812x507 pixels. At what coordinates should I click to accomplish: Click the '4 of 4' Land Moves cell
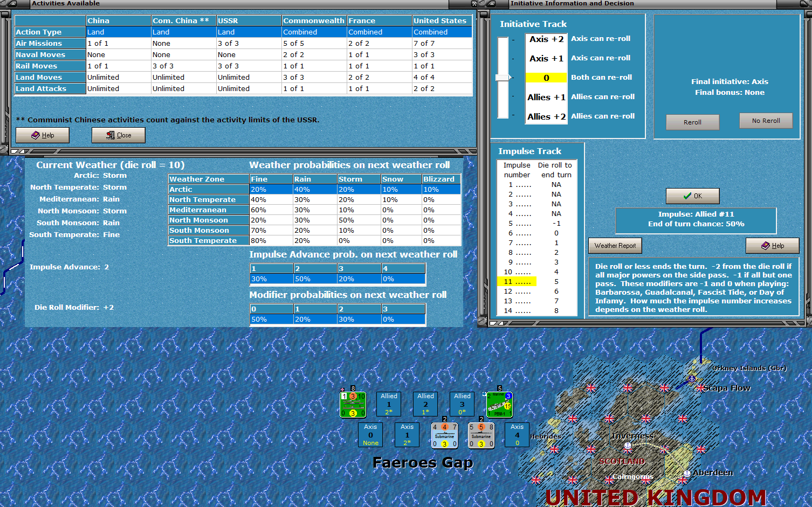442,78
